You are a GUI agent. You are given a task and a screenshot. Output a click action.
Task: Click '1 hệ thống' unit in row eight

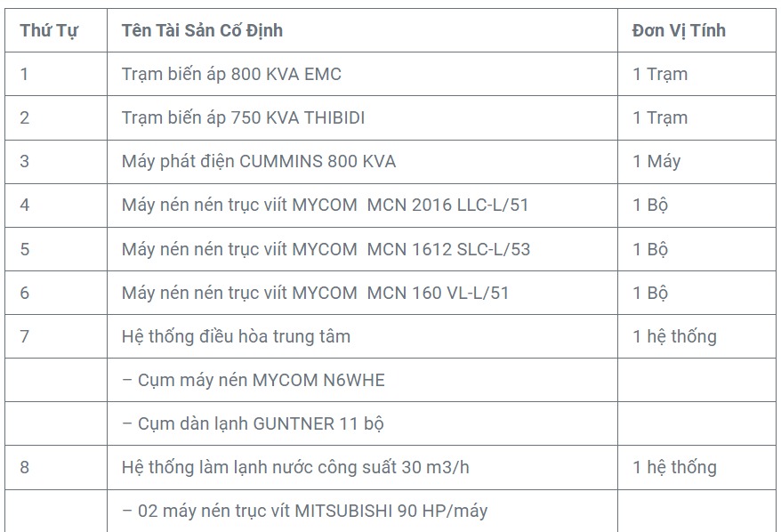tap(674, 467)
